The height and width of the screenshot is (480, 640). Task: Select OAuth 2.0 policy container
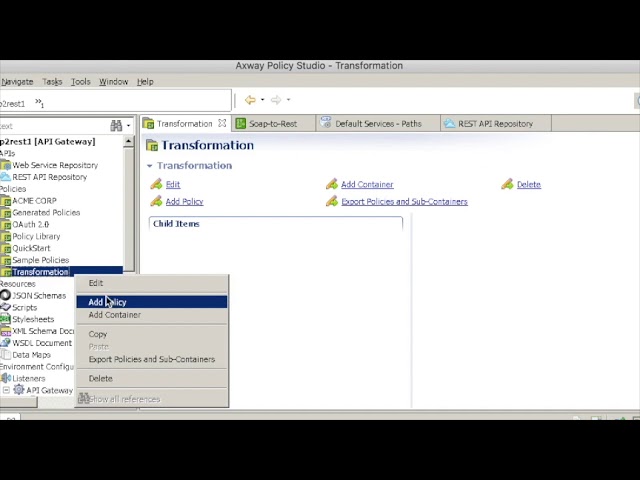point(31,224)
